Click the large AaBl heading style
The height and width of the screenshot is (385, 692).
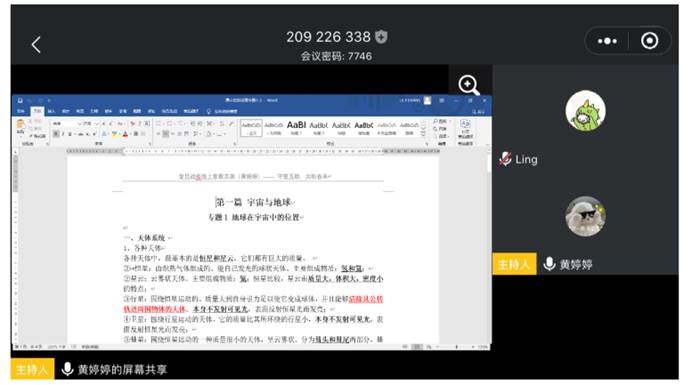tap(296, 127)
